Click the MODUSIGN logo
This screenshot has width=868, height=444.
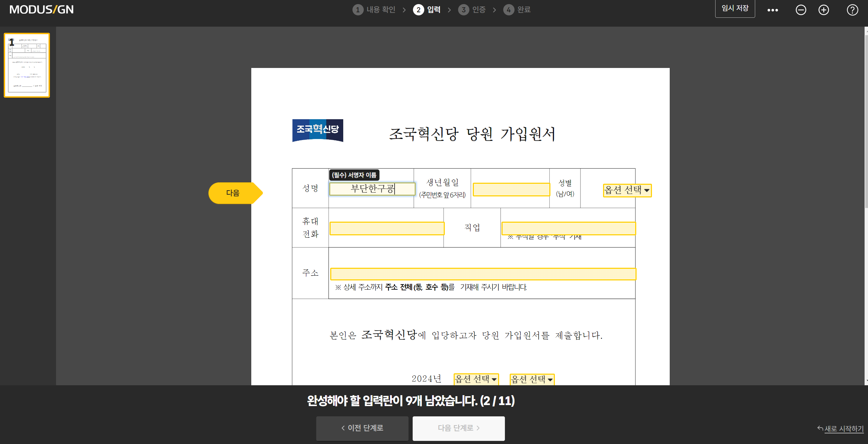(x=41, y=9)
